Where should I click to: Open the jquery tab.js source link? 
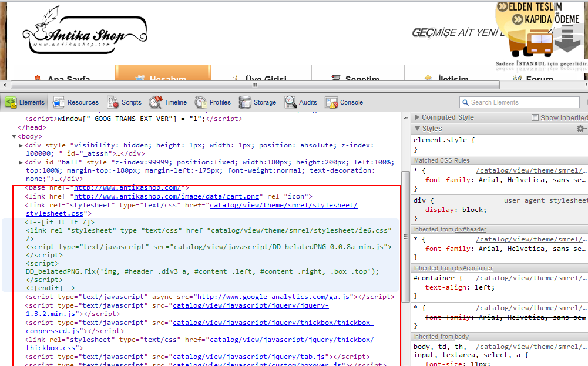pos(248,357)
